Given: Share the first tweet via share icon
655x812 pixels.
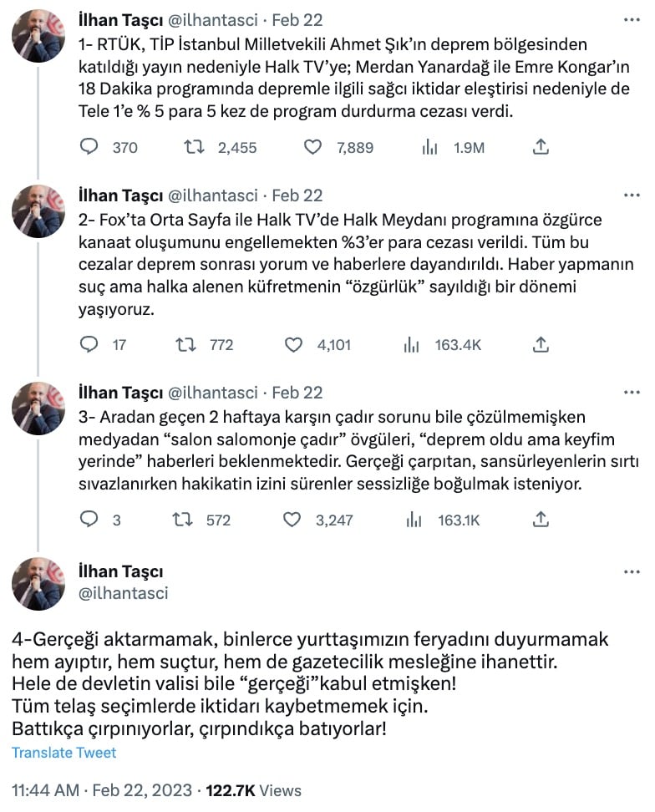Looking at the screenshot, I should (x=541, y=147).
